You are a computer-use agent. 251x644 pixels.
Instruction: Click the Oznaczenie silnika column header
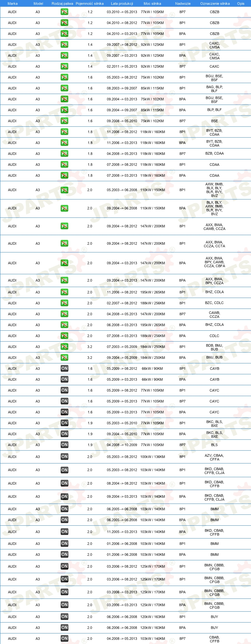click(x=215, y=4)
